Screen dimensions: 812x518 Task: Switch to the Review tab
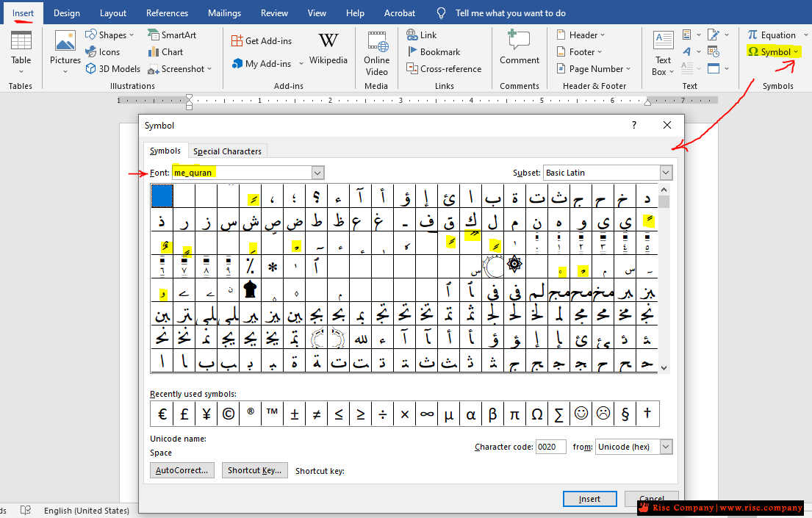click(x=274, y=13)
